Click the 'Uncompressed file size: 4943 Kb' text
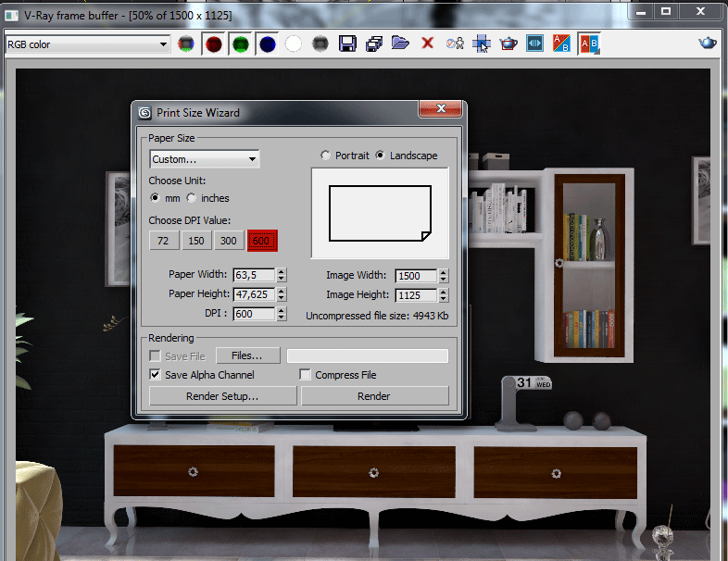This screenshot has width=728, height=561. [x=377, y=316]
